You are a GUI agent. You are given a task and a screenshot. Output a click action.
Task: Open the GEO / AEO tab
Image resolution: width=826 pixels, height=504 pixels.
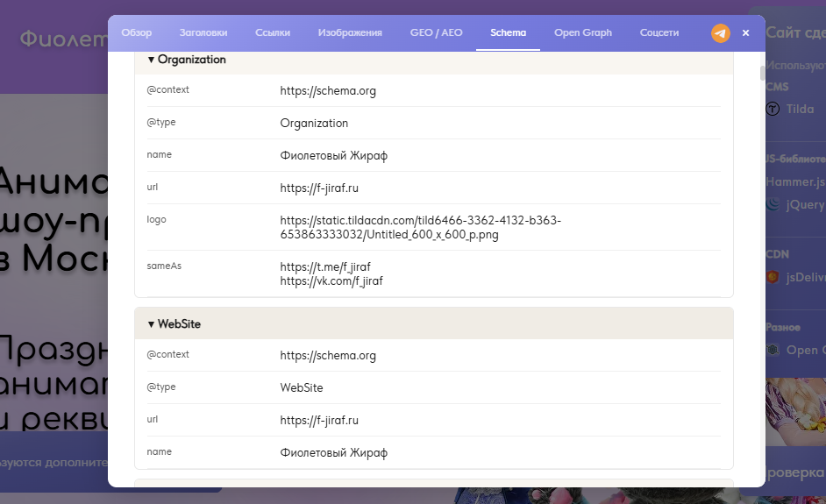click(436, 32)
